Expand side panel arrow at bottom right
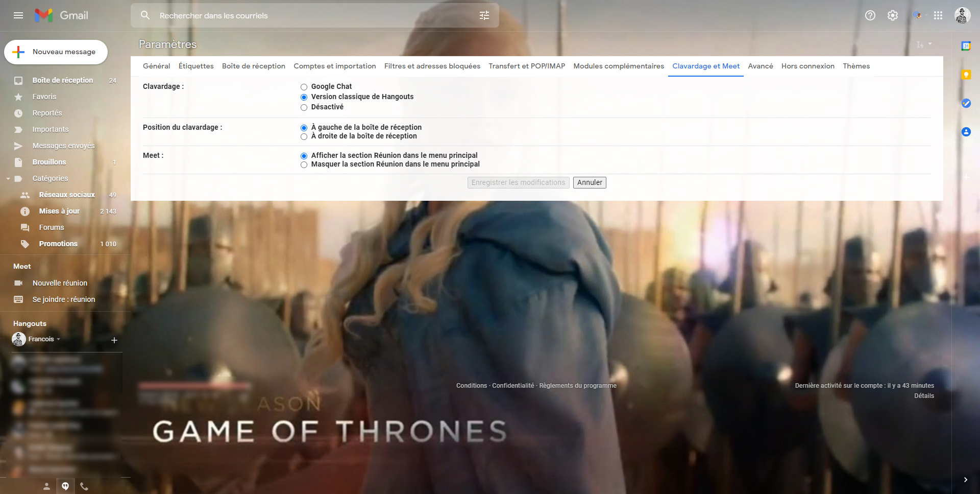This screenshot has height=494, width=980. point(965,480)
